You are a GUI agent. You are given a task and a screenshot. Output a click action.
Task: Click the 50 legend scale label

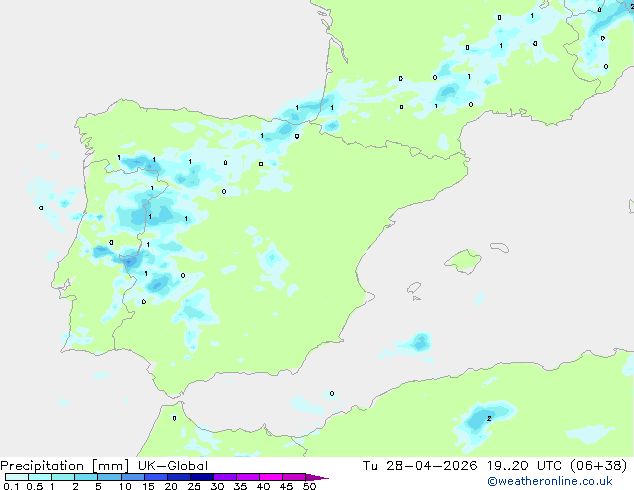309,486
